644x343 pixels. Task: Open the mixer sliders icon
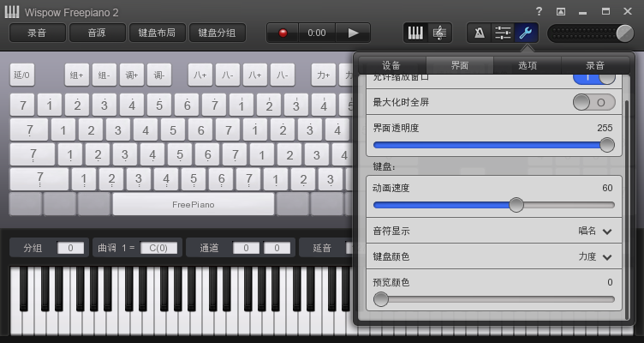tap(503, 33)
